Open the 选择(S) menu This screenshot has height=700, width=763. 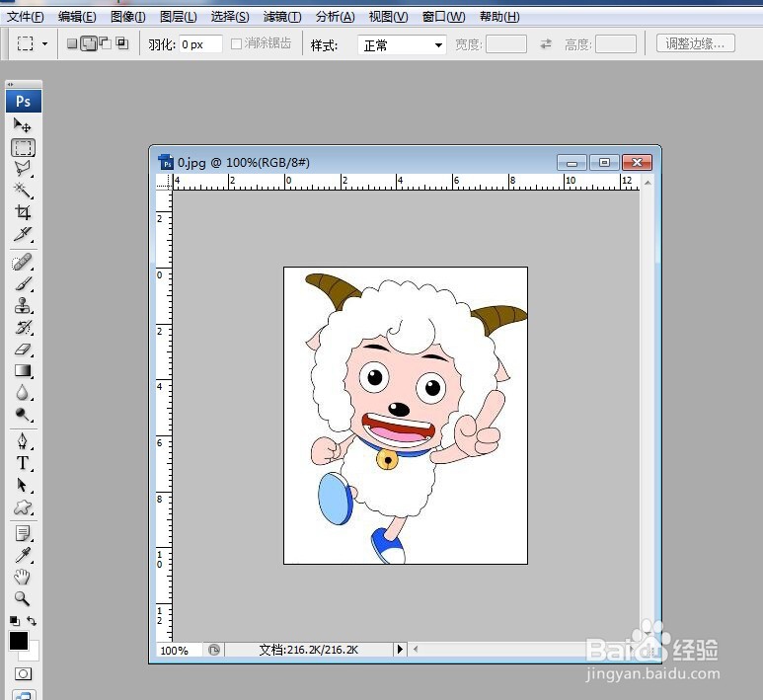pyautogui.click(x=230, y=17)
